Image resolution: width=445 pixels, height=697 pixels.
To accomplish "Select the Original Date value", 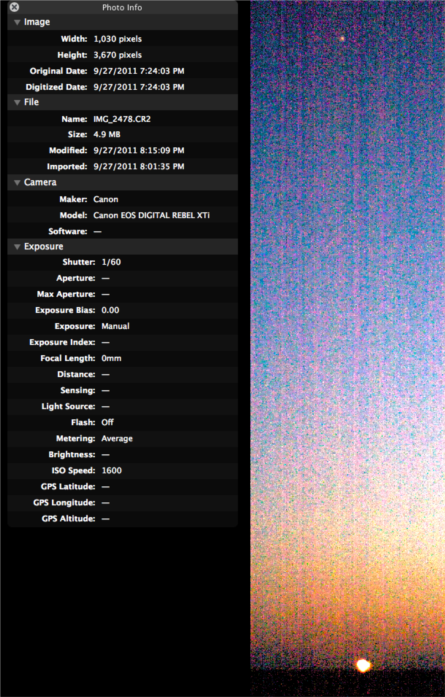I will point(139,71).
